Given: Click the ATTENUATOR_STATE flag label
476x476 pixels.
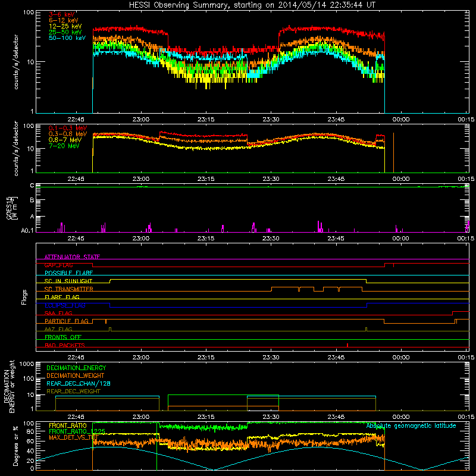Looking at the screenshot, I should point(72,257).
